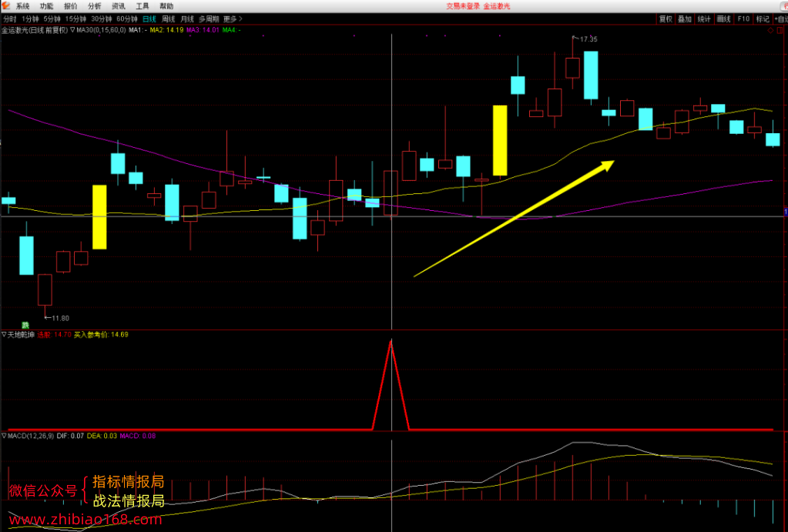788x532 pixels.
Task: Click the MA2: 14.19 value
Action: tap(166, 30)
